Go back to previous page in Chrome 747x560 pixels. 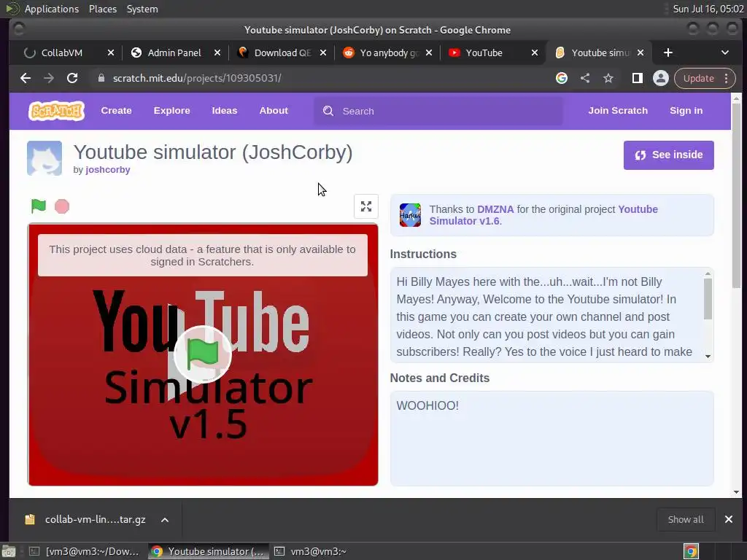tap(26, 78)
